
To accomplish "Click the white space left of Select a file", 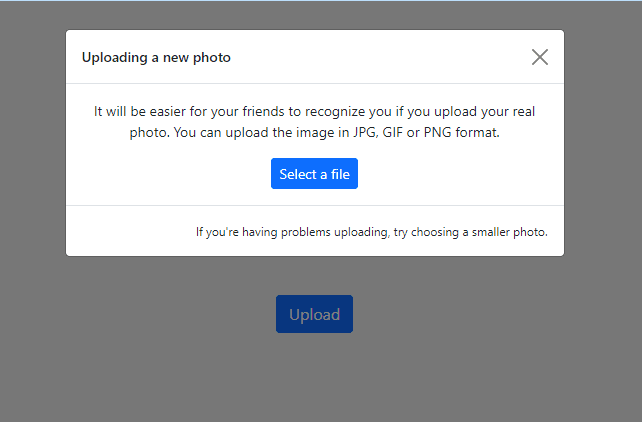I will (x=170, y=174).
